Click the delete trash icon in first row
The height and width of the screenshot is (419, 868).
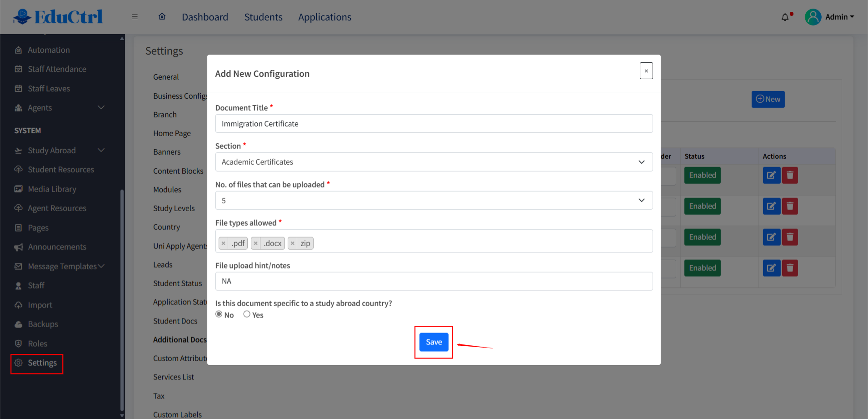pyautogui.click(x=790, y=175)
